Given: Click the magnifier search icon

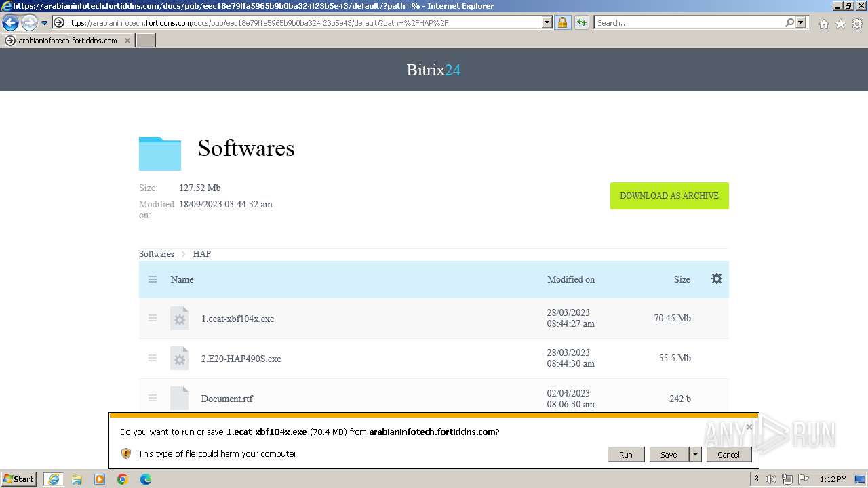Looking at the screenshot, I should pos(789,23).
